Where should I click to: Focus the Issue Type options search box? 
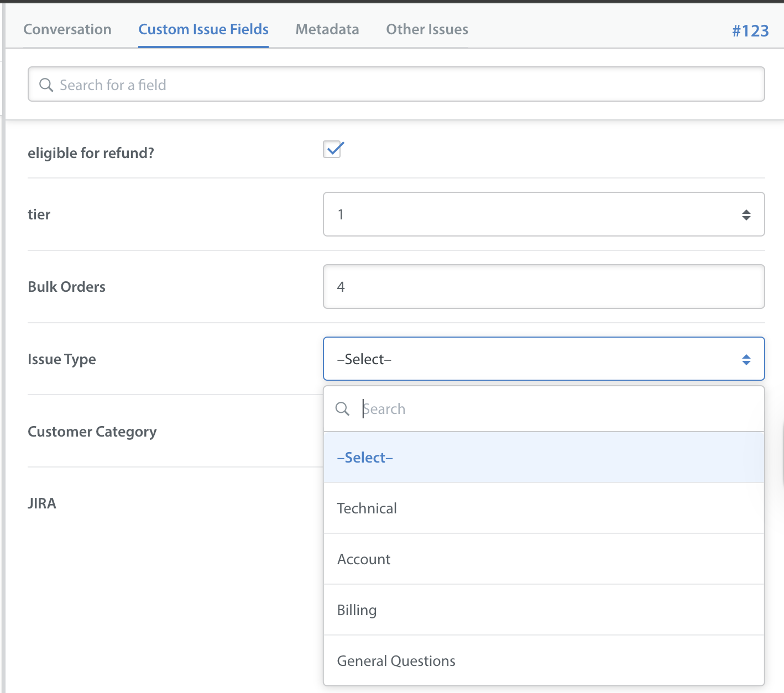pyautogui.click(x=544, y=409)
